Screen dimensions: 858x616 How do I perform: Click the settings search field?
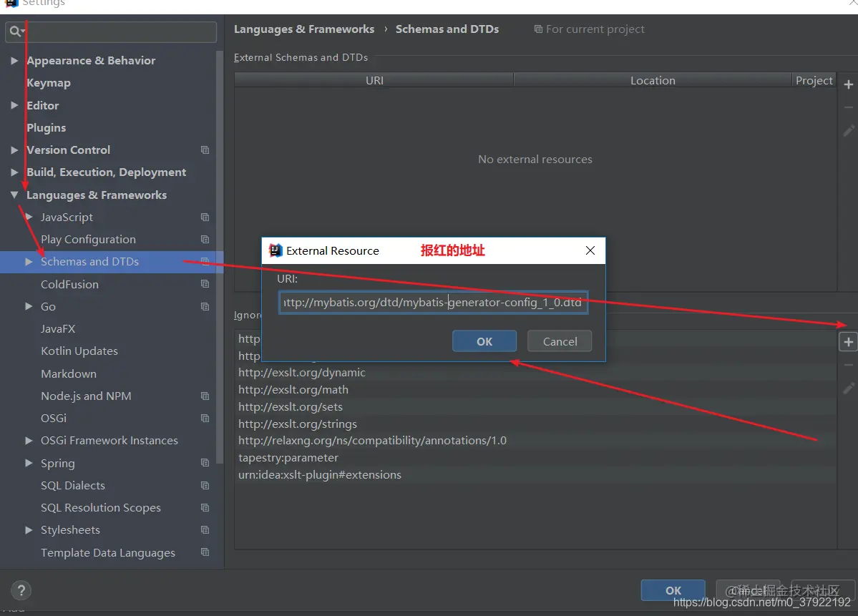point(111,31)
